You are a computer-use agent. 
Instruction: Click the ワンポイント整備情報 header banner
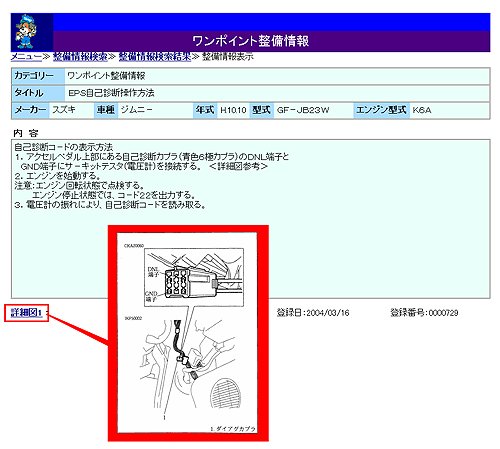(x=272, y=41)
